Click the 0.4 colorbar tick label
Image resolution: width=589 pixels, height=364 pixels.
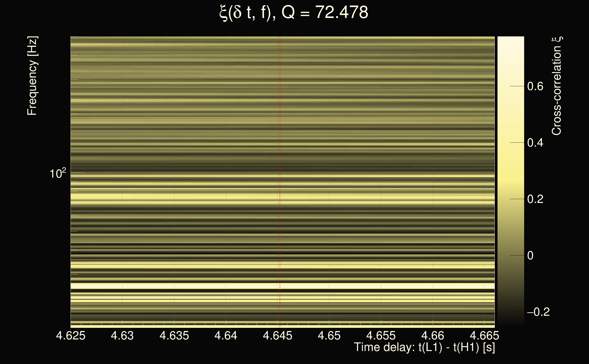pyautogui.click(x=535, y=143)
